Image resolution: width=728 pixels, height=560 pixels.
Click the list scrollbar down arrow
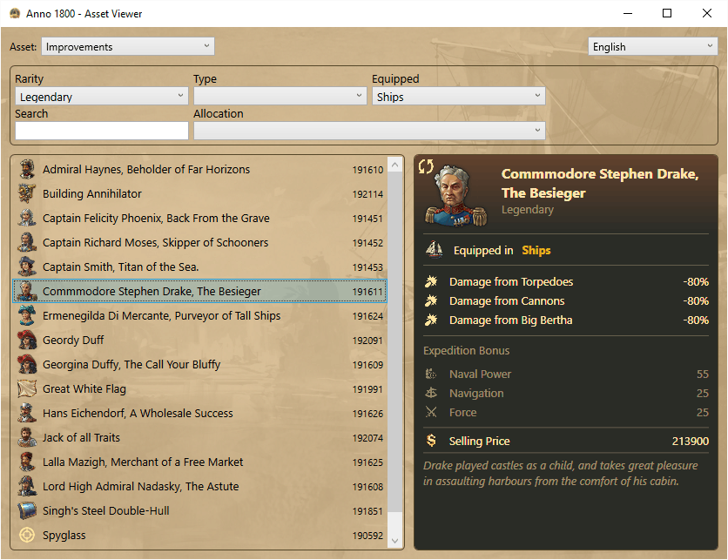pos(395,541)
